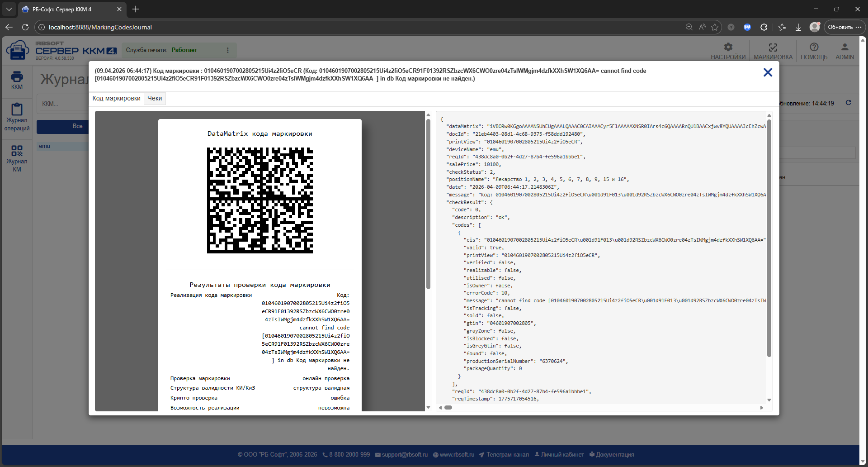Viewport: 868px width, 467px height.
Task: Click the page vertical scrollbar down arrow
Action: [x=863, y=461]
